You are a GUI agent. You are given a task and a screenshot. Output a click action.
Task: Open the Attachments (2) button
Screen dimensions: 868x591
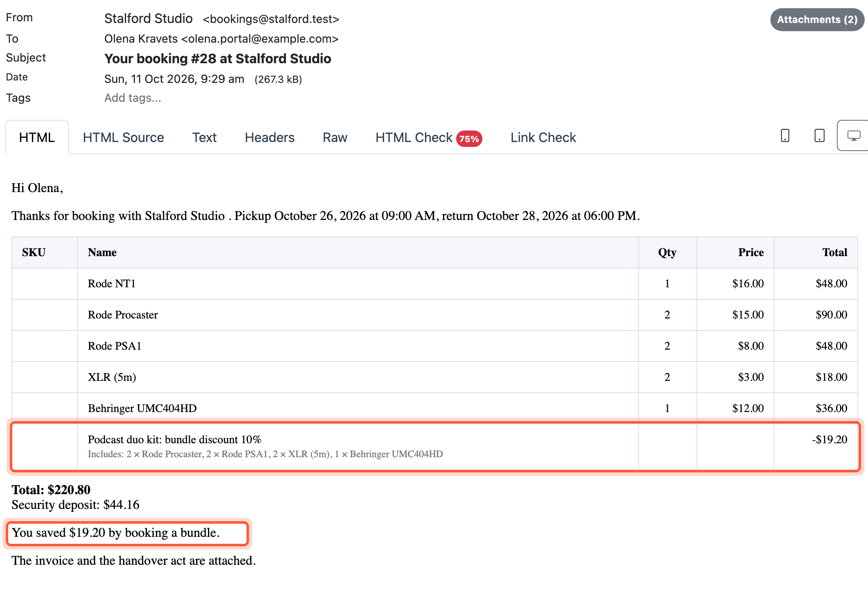[817, 19]
